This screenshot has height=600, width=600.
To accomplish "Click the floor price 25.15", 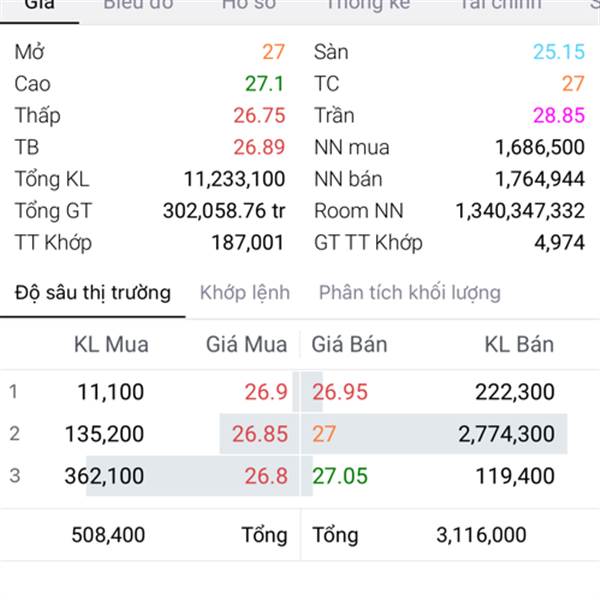I will click(x=559, y=52).
